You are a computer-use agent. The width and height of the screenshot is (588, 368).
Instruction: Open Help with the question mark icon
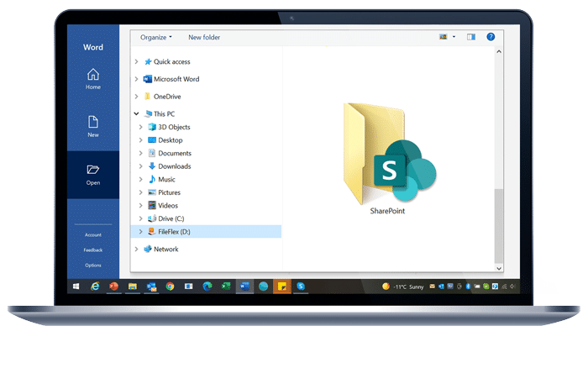click(x=491, y=37)
